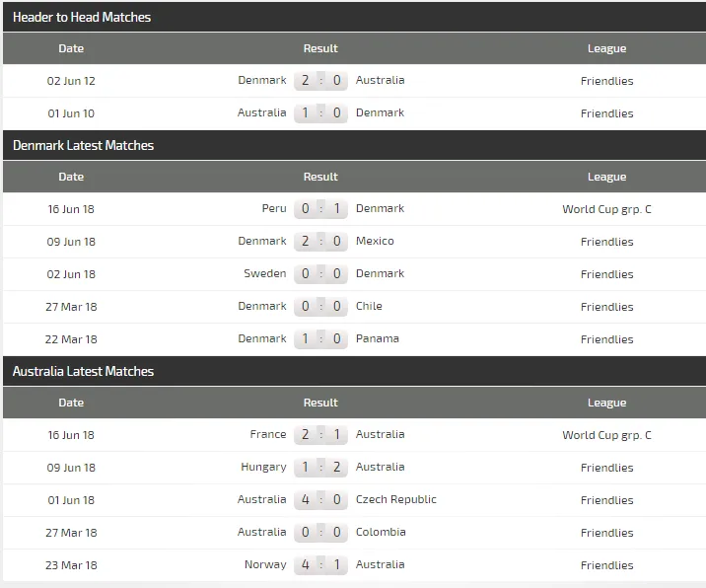Select the 22 Mar 18 match date

[x=71, y=339]
